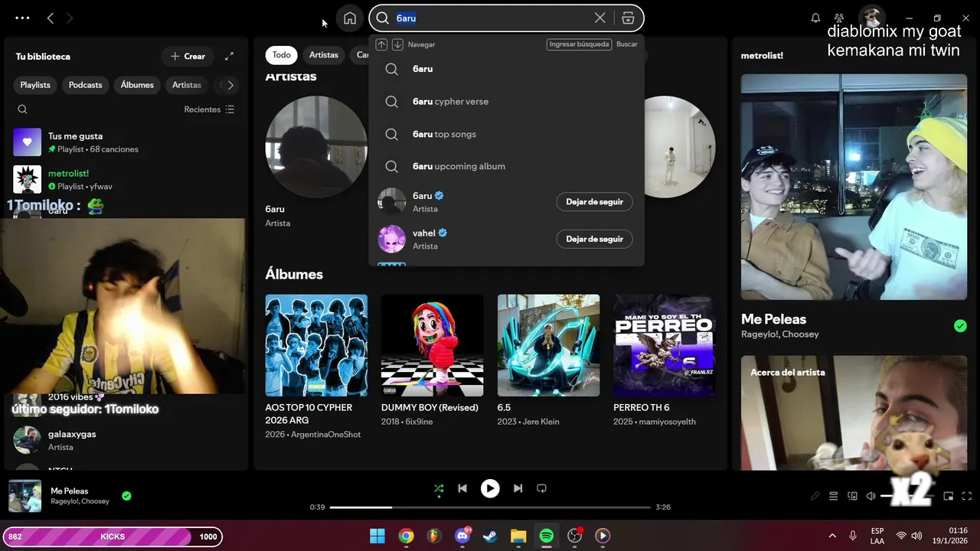
Task: Select '6aru upcoming album' suggestion
Action: point(506,166)
